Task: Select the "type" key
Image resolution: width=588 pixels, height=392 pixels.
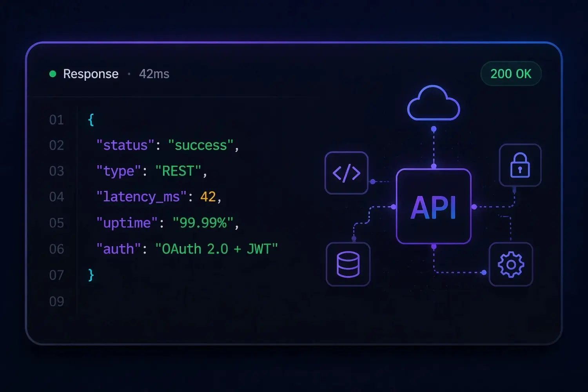Action: pyautogui.click(x=119, y=171)
